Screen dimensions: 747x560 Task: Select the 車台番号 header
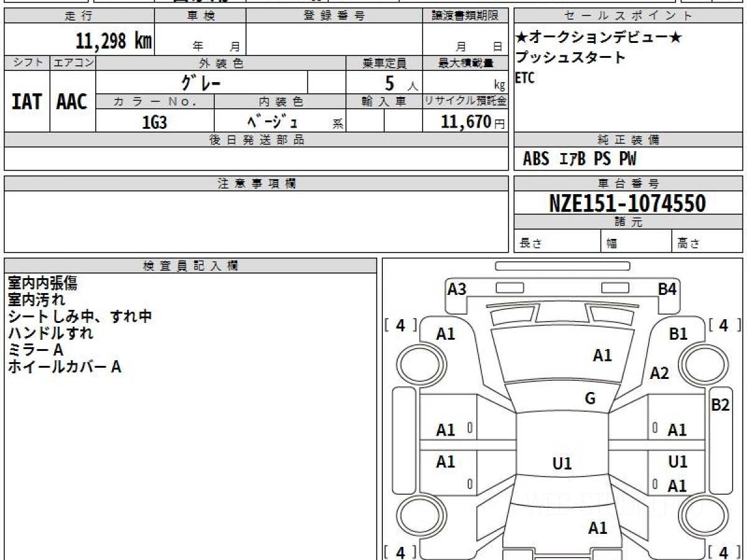point(628,184)
